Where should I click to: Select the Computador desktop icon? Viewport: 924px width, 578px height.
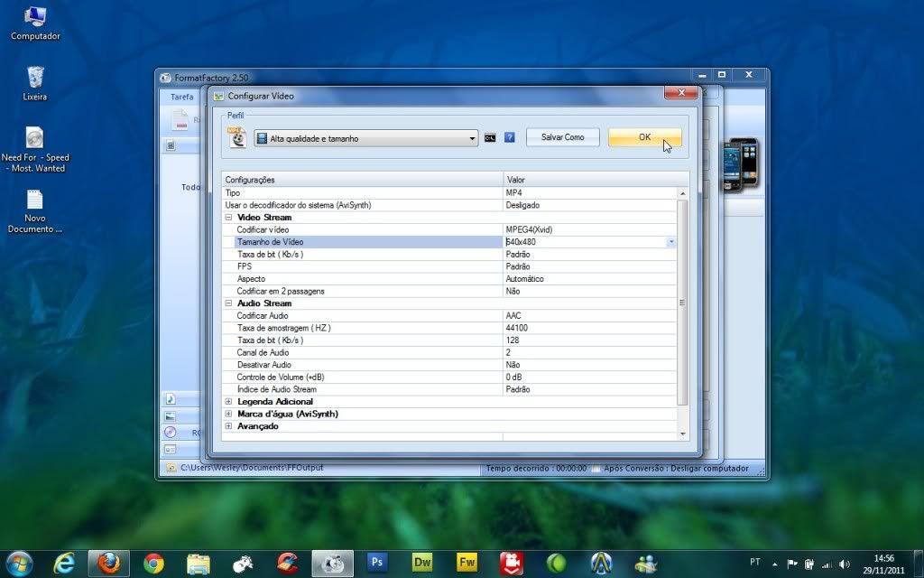pyautogui.click(x=35, y=16)
